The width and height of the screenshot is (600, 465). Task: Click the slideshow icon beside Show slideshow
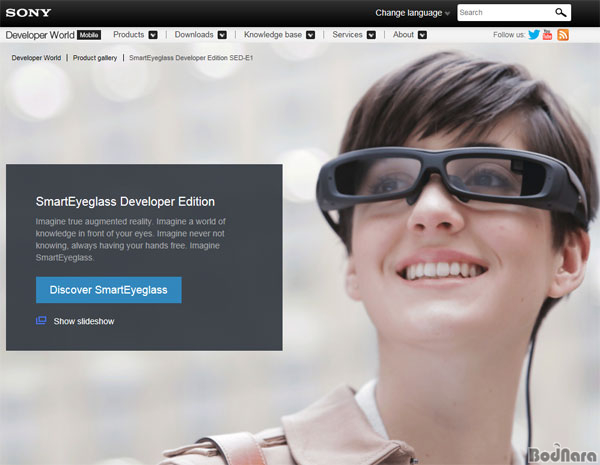point(41,320)
